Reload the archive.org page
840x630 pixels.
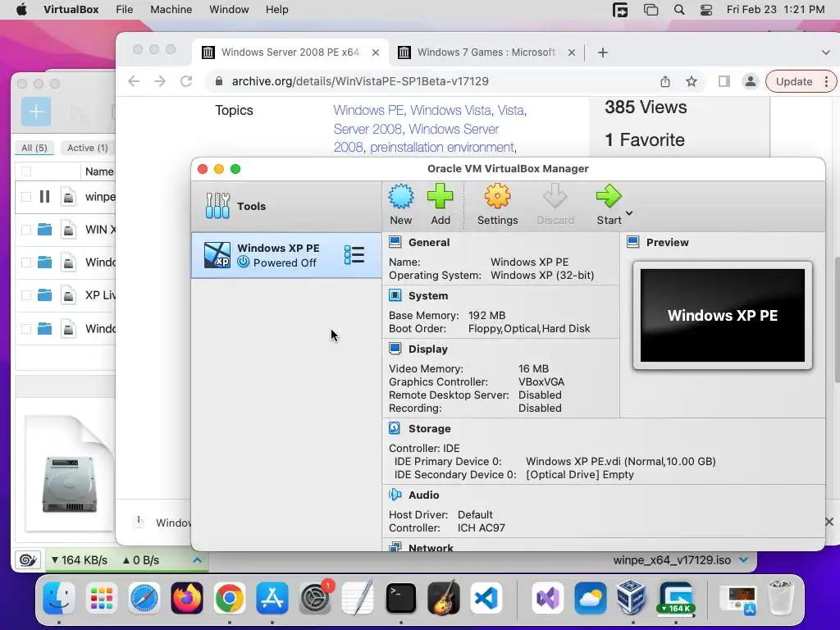coord(186,81)
